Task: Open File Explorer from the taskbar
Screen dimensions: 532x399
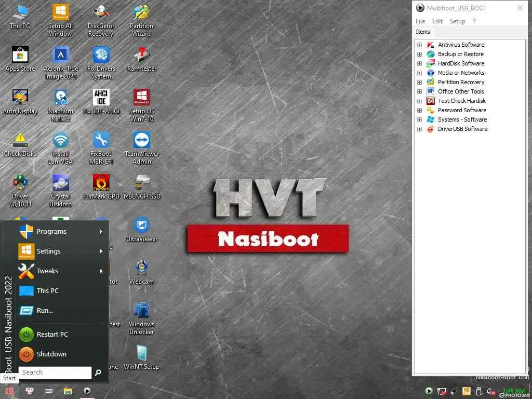Action: click(68, 391)
